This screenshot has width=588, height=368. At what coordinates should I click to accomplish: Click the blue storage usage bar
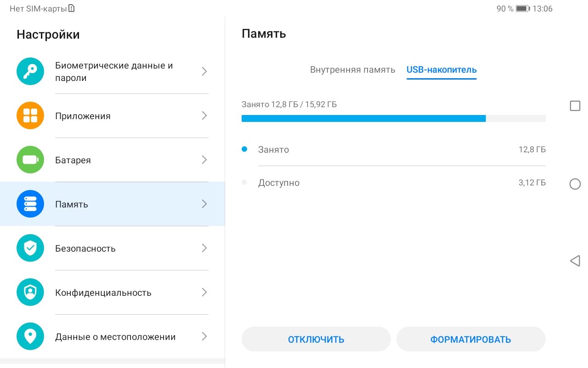tap(394, 118)
